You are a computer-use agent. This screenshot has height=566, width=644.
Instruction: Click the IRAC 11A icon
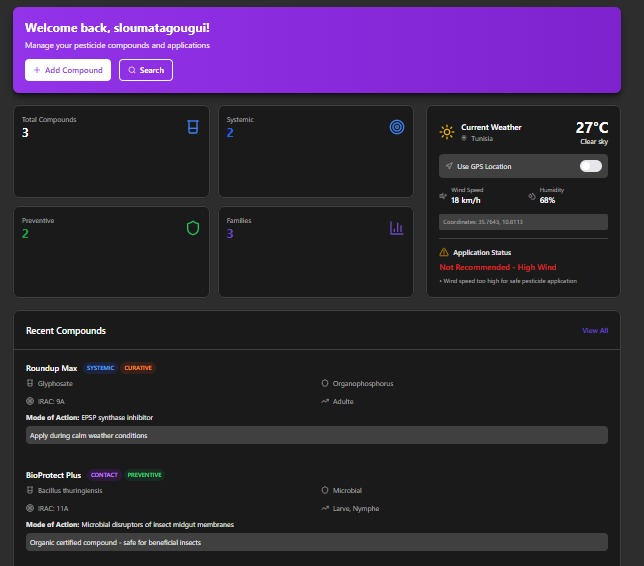(30, 508)
